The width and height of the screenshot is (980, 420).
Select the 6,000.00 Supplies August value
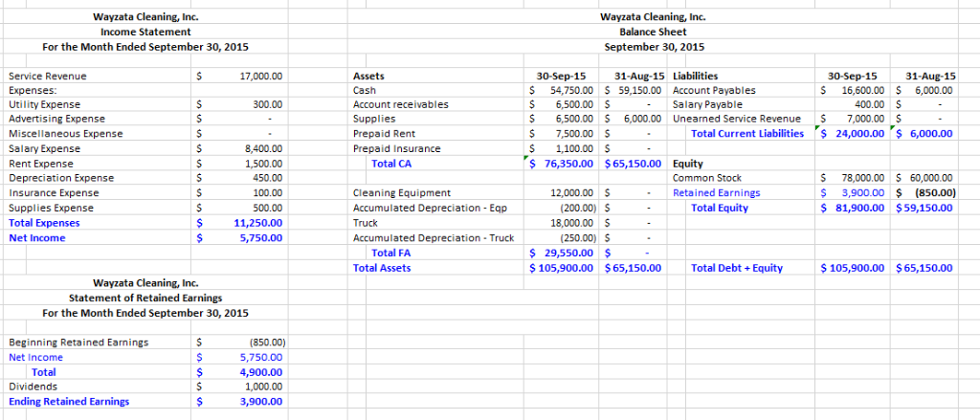(x=643, y=119)
